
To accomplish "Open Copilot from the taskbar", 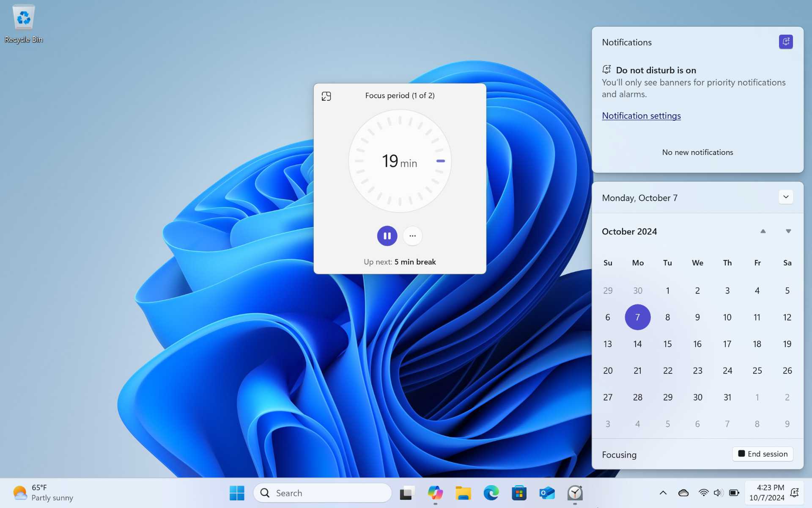I will point(435,493).
